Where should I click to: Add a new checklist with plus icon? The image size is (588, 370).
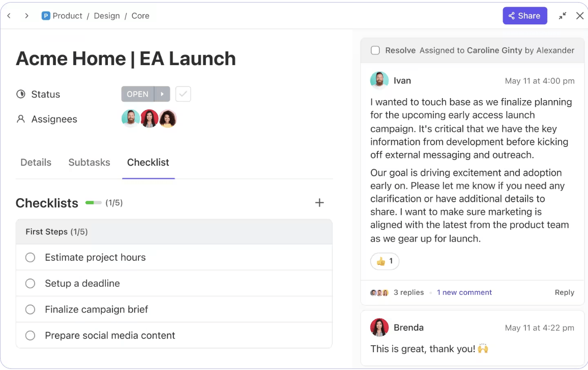pos(319,203)
